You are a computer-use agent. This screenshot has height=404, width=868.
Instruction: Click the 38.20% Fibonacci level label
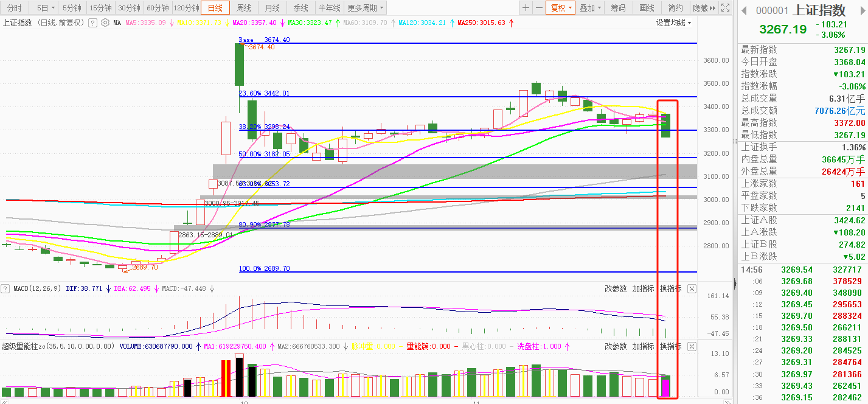[264, 127]
